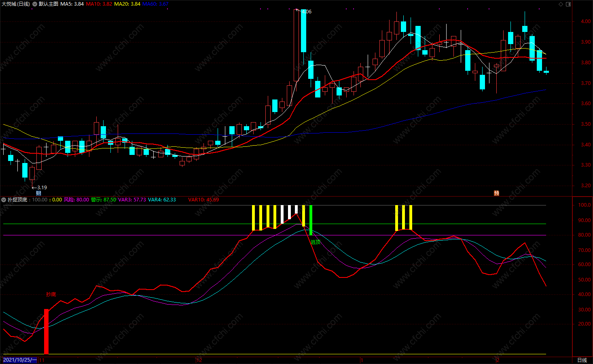Viewport: 593px width, 364px height.
Task: Click the 4.00 price axis label
Action: click(585, 21)
